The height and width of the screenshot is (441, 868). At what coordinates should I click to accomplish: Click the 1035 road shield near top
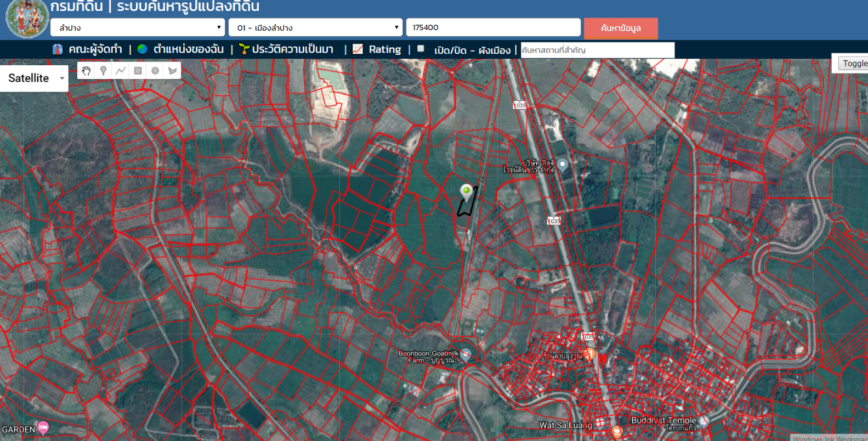[x=520, y=105]
